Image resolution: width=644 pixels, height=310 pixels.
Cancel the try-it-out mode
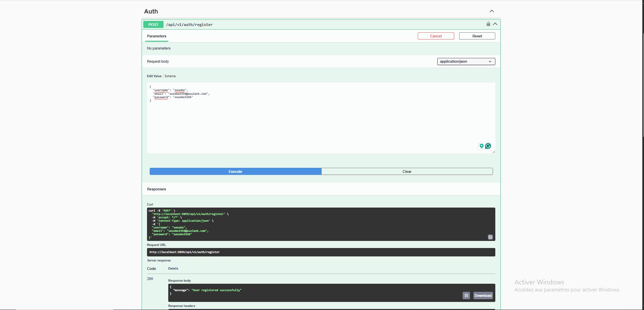[436, 36]
